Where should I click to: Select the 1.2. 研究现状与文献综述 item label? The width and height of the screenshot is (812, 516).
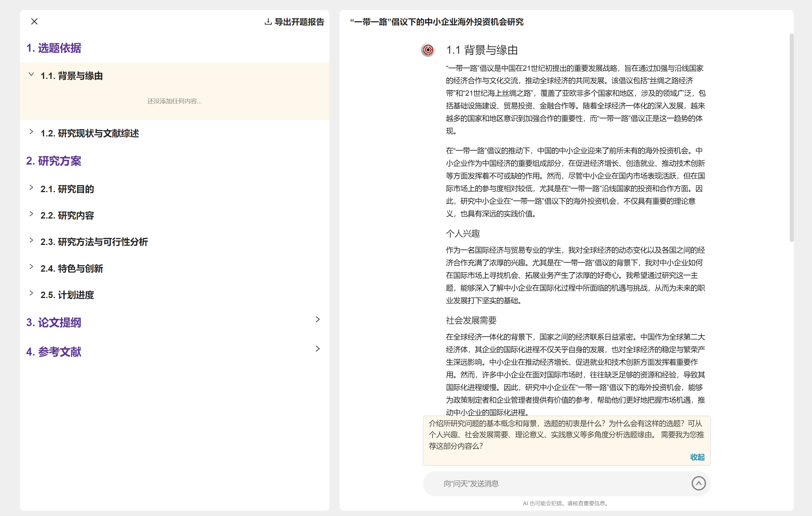pos(90,133)
